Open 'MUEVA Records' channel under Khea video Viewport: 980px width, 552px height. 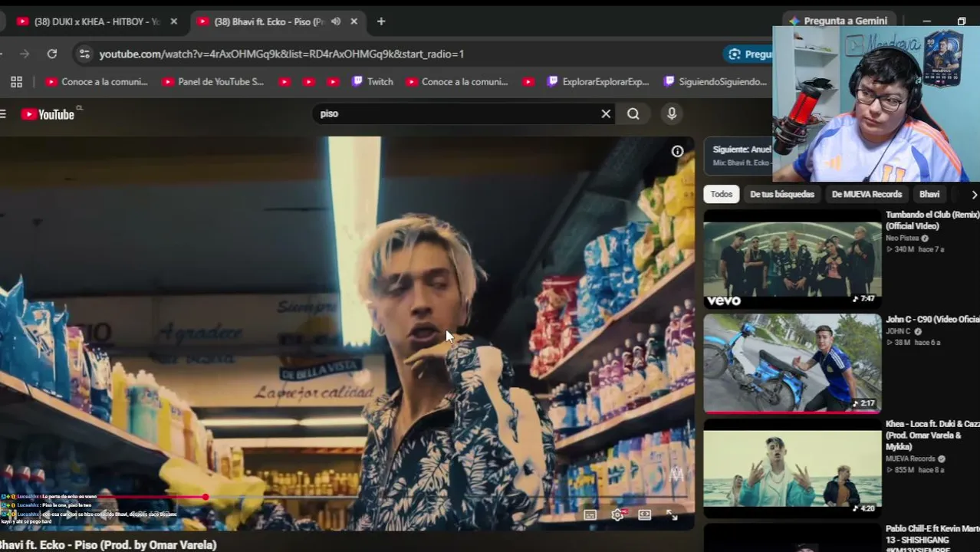[910, 459]
